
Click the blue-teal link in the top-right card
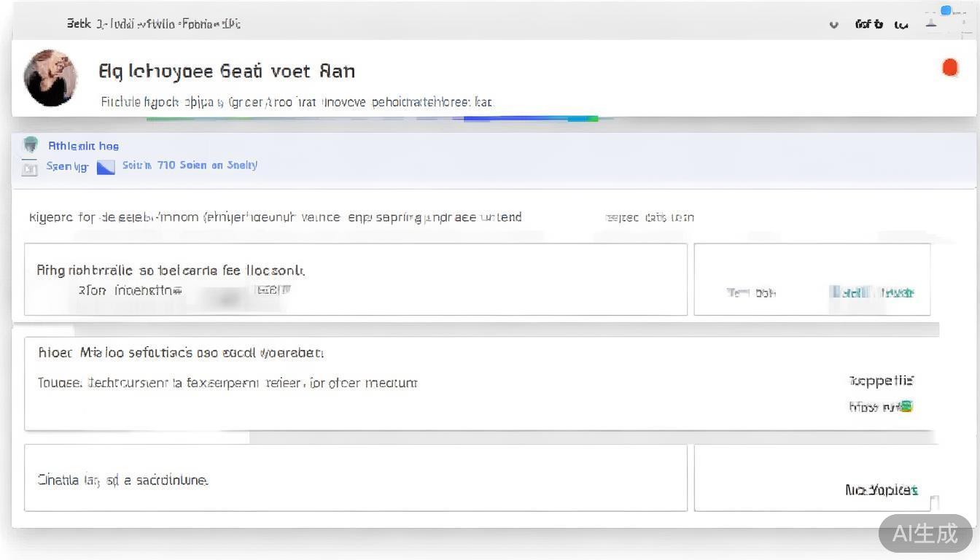coord(872,292)
